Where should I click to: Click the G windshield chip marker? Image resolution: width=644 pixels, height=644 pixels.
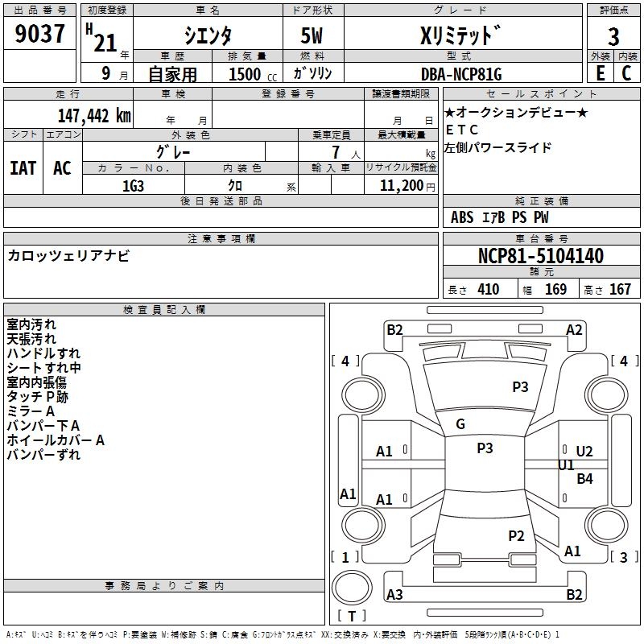pyautogui.click(x=460, y=424)
